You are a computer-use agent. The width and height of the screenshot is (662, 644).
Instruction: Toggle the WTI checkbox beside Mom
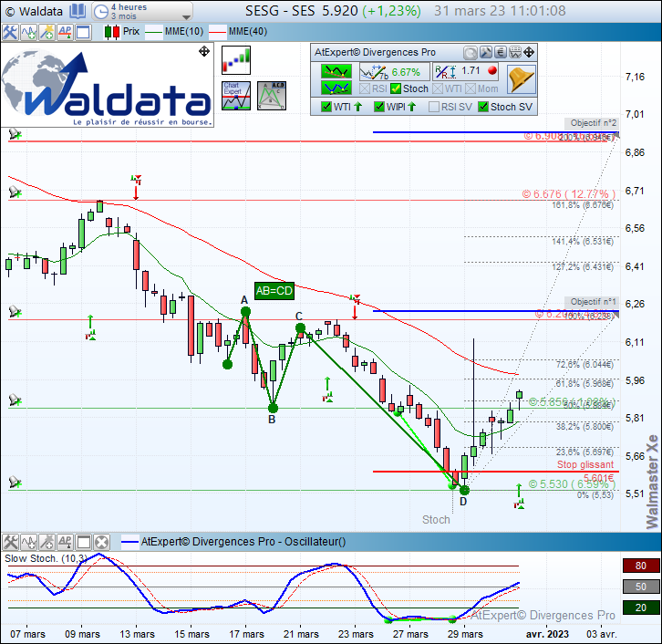438,88
